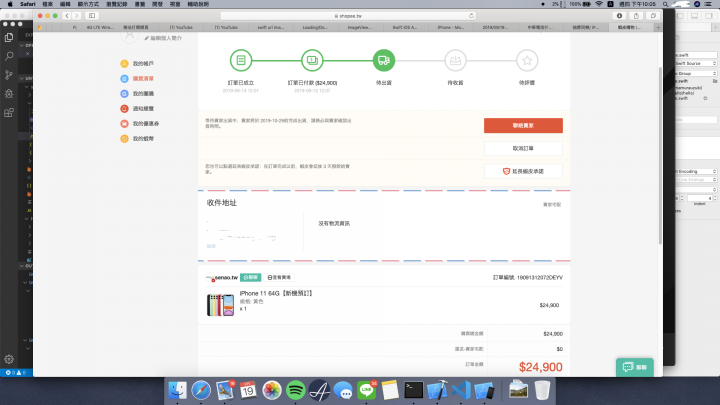Click the green chat button next to senao.tw
The height and width of the screenshot is (405, 720).
(x=250, y=277)
